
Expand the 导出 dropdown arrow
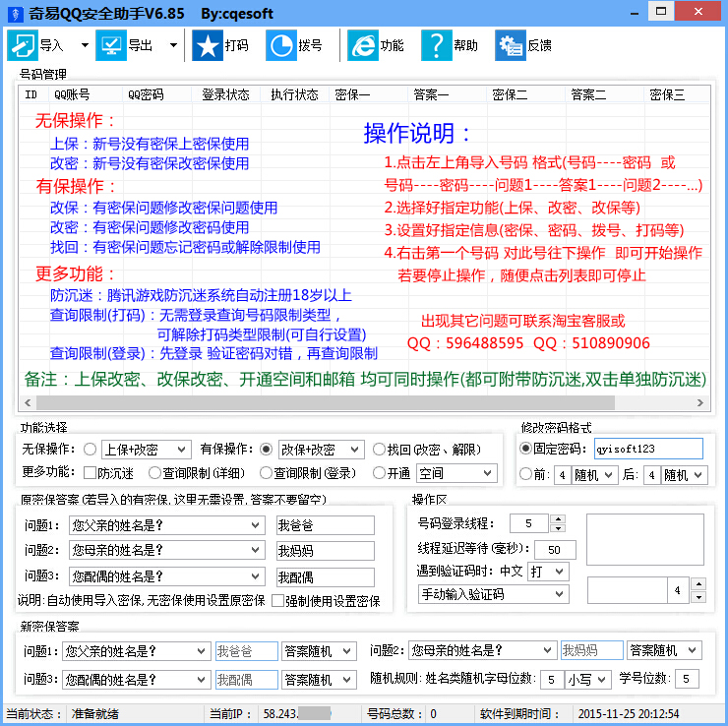coord(173,45)
